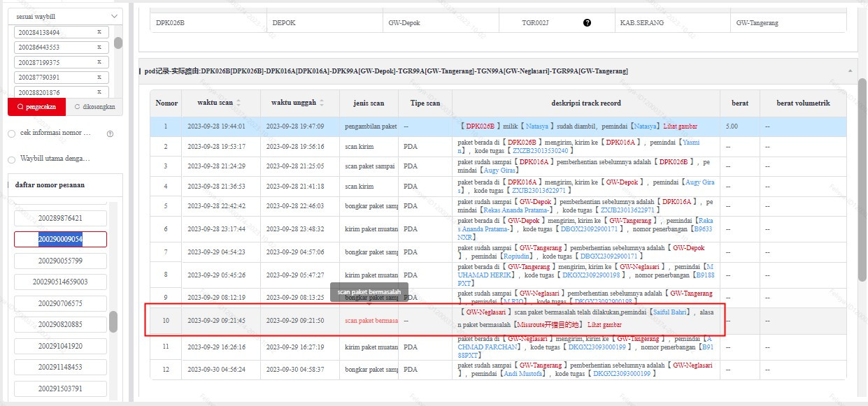Click pengambilan paket cell in row 1
Viewport: 868px width, 406px height.
click(371, 126)
